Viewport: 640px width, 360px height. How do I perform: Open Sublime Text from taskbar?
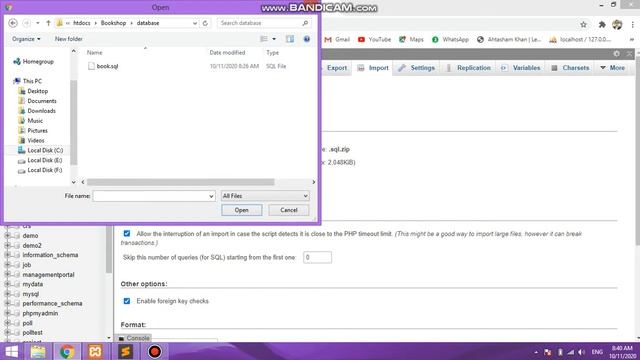[x=126, y=351]
